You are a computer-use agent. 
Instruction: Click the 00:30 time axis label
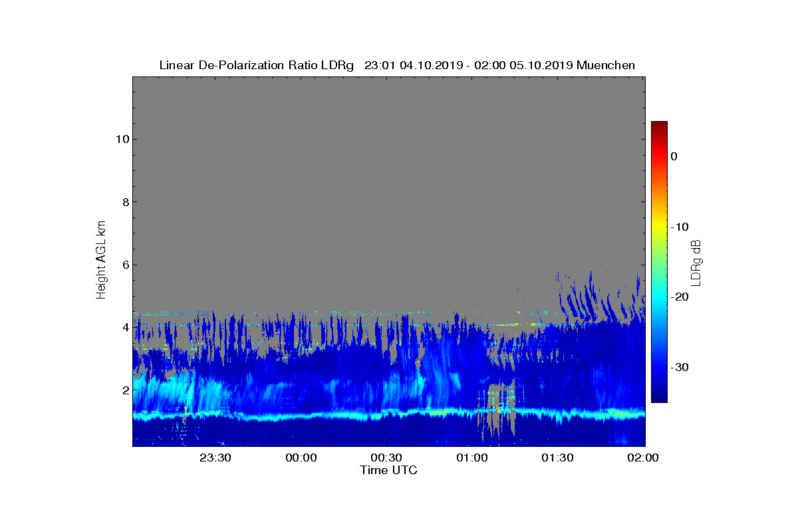(x=386, y=458)
